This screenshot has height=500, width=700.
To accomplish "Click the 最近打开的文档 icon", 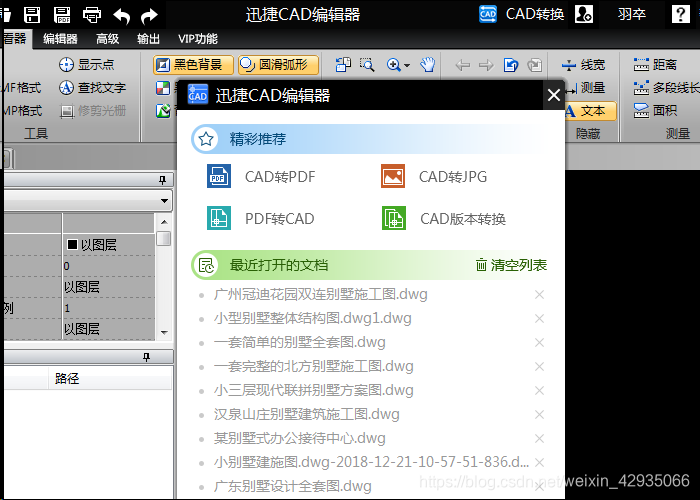I will tap(206, 265).
